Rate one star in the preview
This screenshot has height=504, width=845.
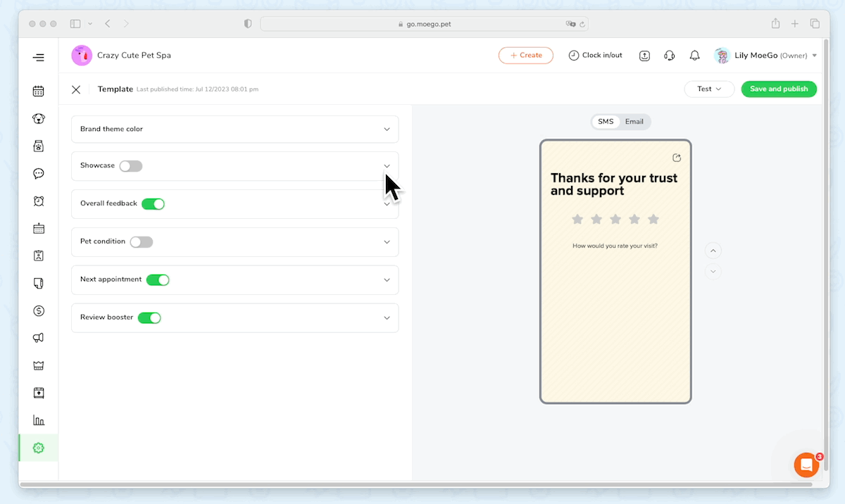point(577,220)
